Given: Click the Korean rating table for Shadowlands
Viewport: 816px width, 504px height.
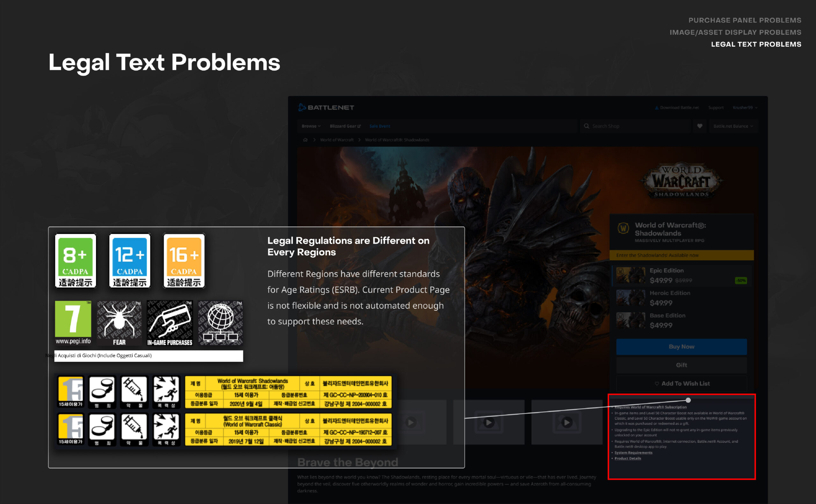Looking at the screenshot, I should tap(288, 392).
